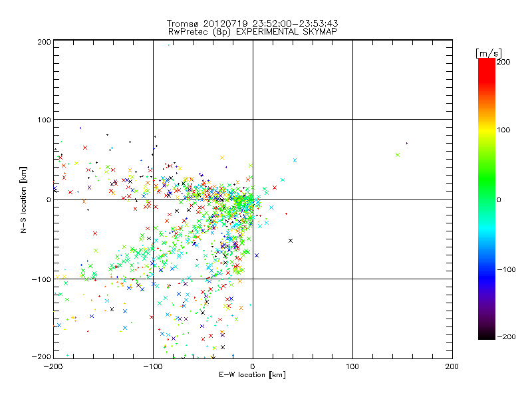Click the colorbar label '200' at top
This screenshot has width=532, height=399.
pyautogui.click(x=503, y=62)
